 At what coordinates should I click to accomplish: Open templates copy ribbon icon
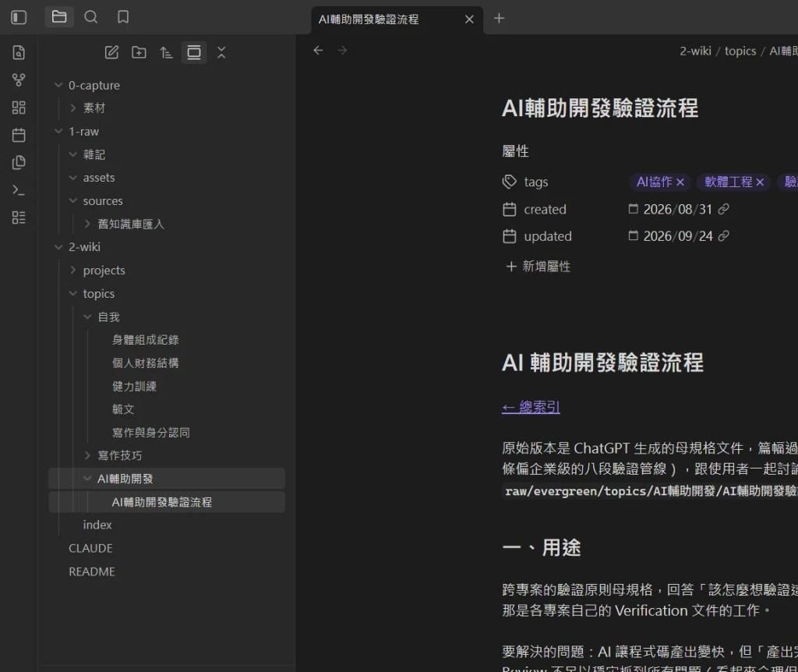pyautogui.click(x=19, y=162)
